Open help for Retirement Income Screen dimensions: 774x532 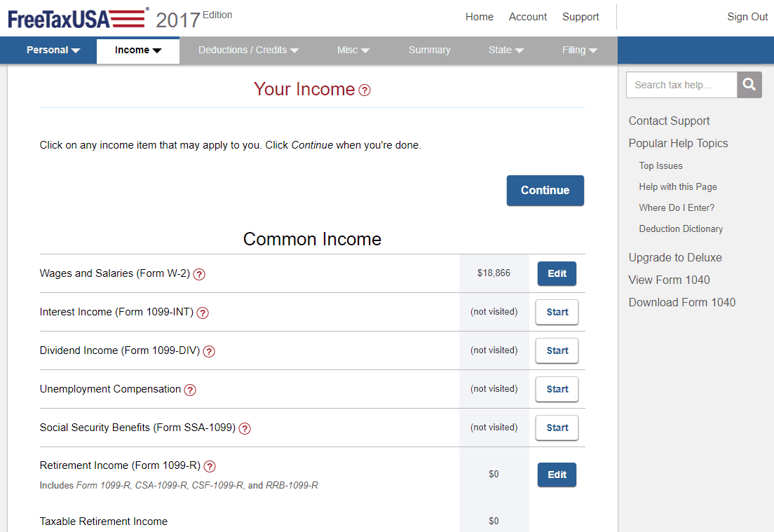[209, 466]
